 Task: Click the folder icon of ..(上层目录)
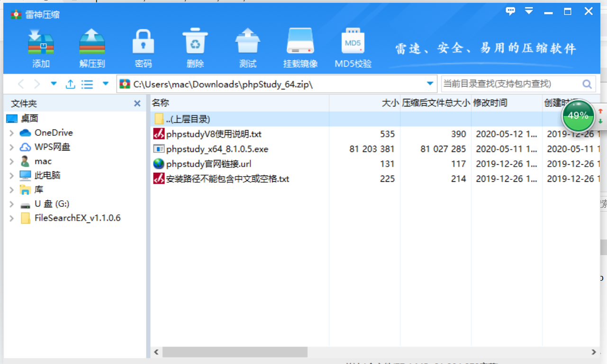coord(159,119)
